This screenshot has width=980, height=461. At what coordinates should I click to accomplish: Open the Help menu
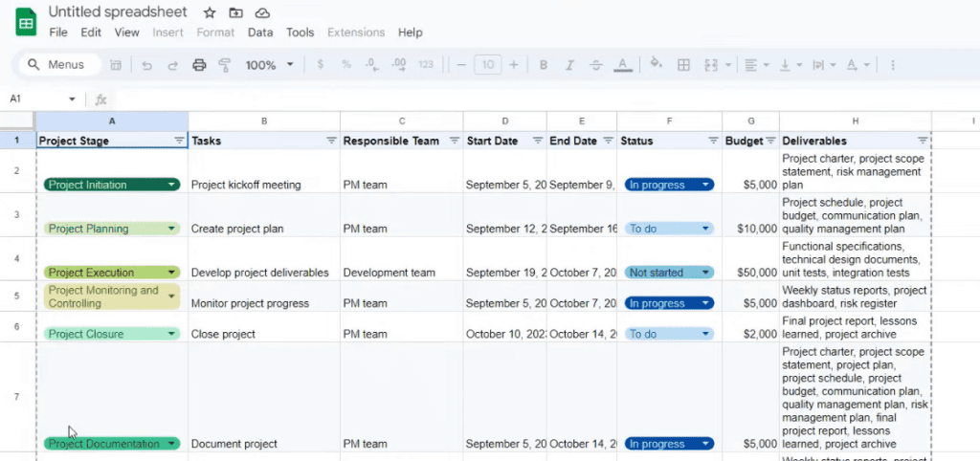(410, 33)
